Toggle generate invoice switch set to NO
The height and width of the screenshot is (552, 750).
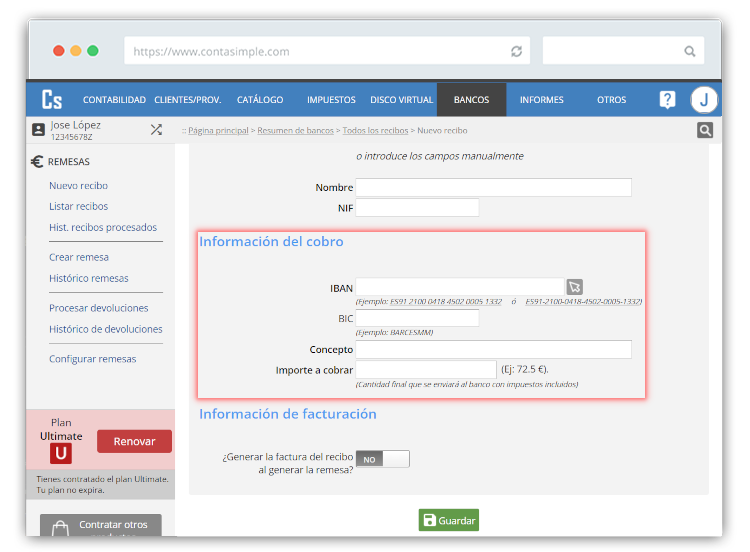point(382,459)
